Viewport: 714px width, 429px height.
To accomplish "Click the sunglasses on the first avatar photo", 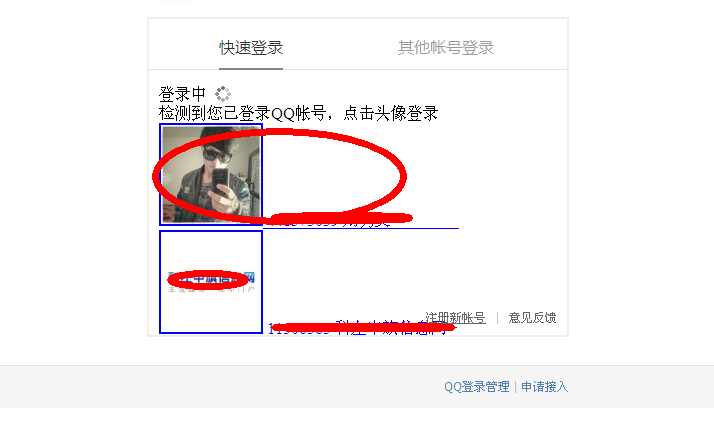I will 217,155.
